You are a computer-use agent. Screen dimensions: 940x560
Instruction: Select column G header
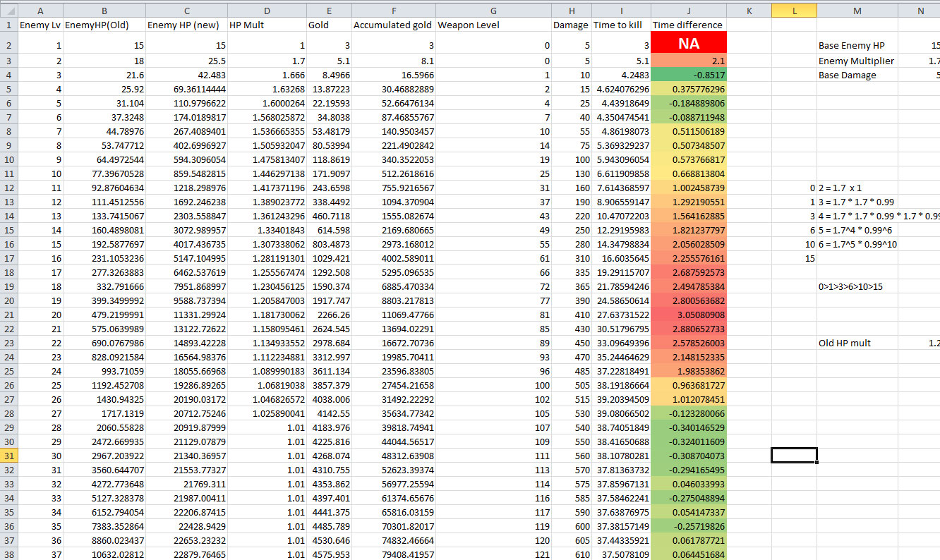pyautogui.click(x=493, y=10)
